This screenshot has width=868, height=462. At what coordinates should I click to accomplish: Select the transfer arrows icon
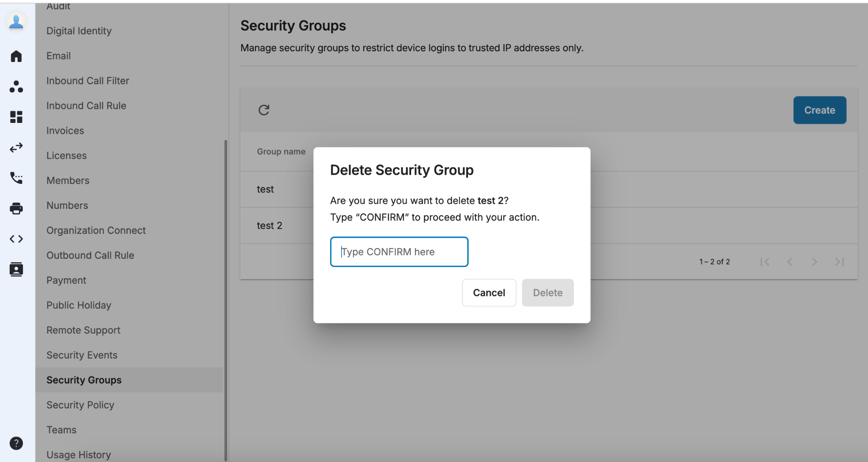pos(16,148)
